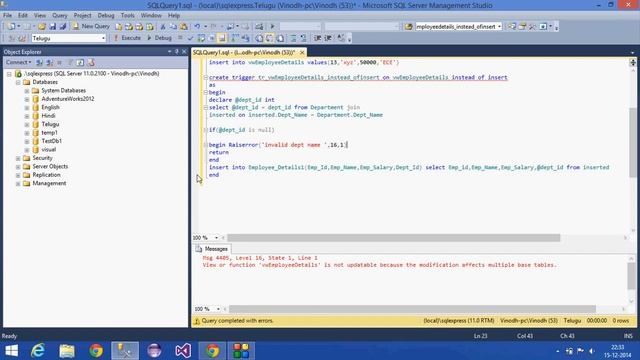The height and width of the screenshot is (360, 640).
Task: Expand the Security folder node
Action: [18, 158]
